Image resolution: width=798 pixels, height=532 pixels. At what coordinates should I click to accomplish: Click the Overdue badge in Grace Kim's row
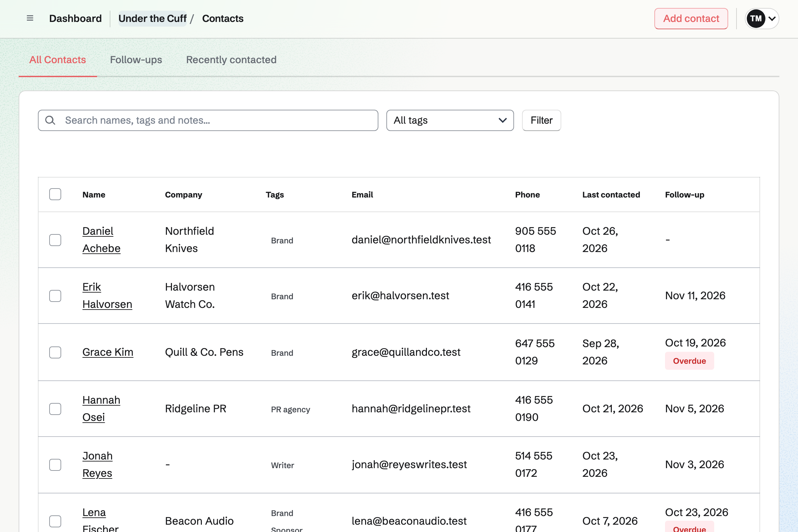coord(689,361)
